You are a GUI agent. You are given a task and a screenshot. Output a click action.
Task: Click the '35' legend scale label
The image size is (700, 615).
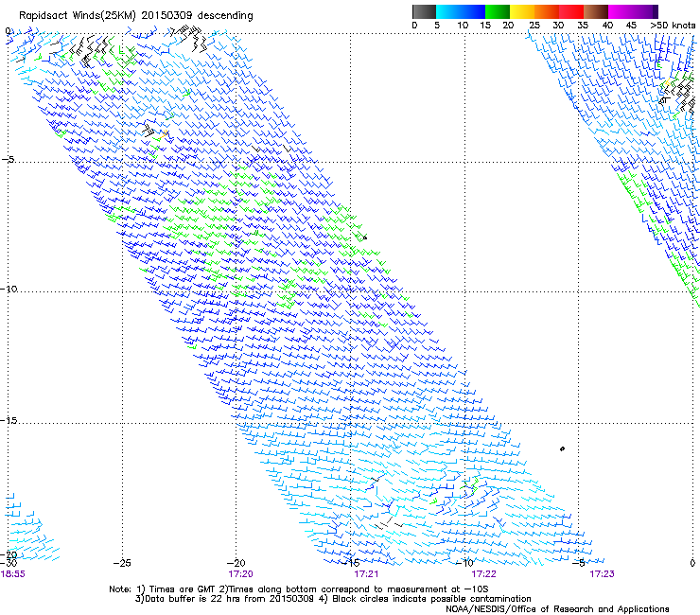(x=583, y=25)
